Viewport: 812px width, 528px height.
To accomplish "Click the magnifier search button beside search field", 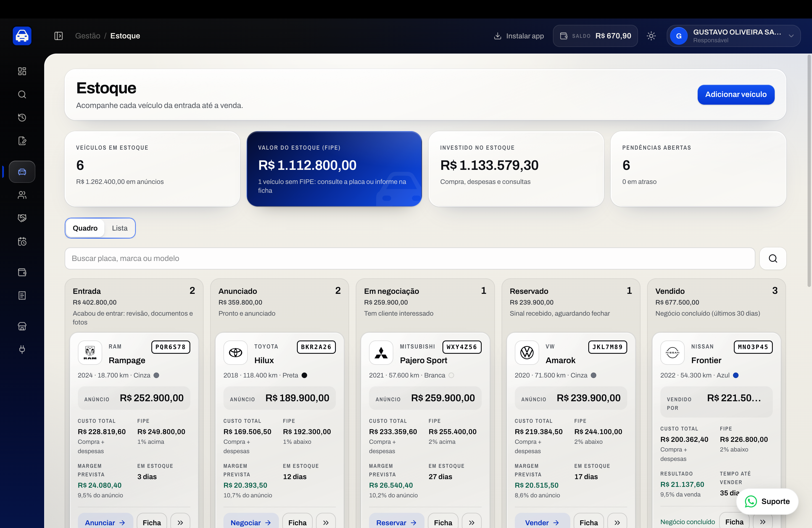I will [773, 258].
